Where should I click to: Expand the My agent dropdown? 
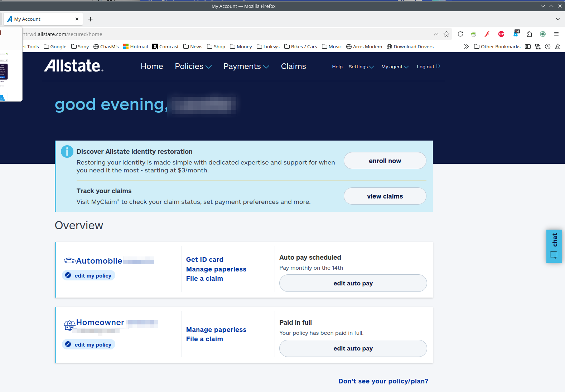(395, 67)
